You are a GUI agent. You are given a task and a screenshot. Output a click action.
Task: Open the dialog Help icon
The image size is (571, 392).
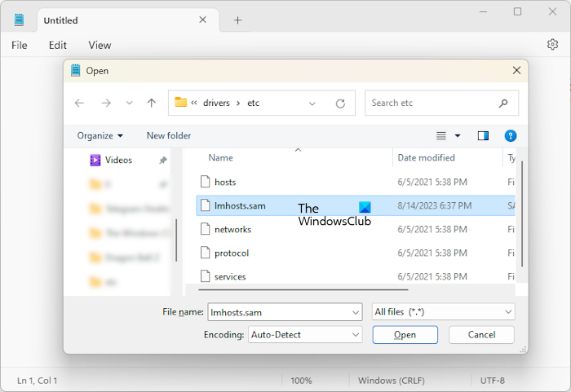(510, 135)
